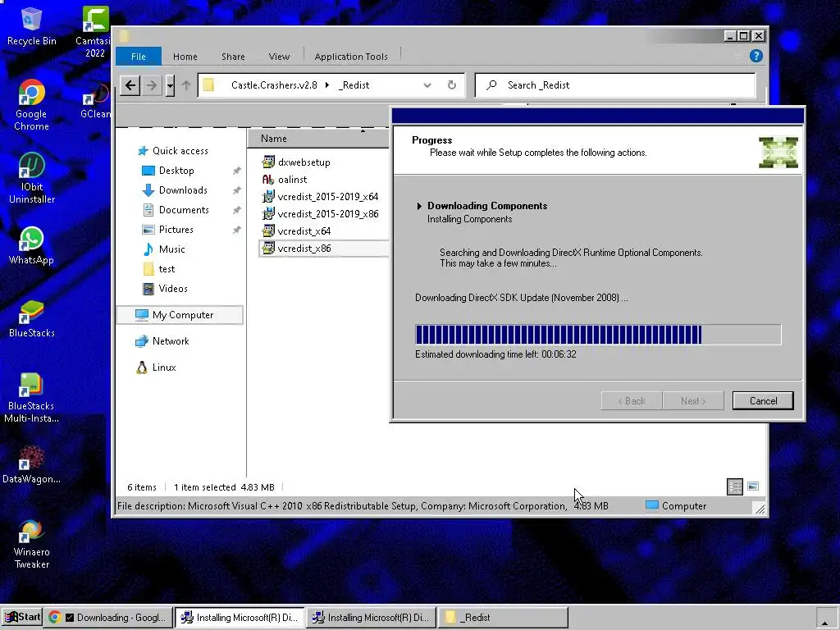This screenshot has height=630, width=840.
Task: Select the dxwebsetup file
Action: coord(296,162)
